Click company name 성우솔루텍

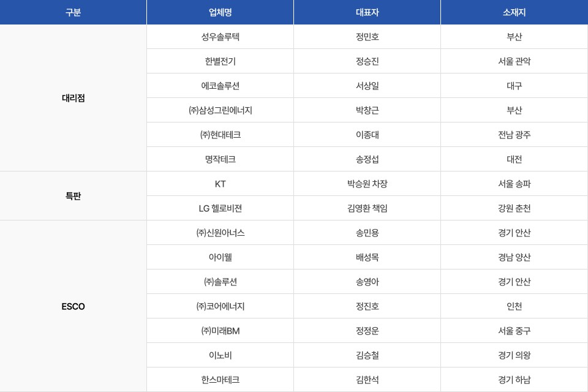[220, 37]
